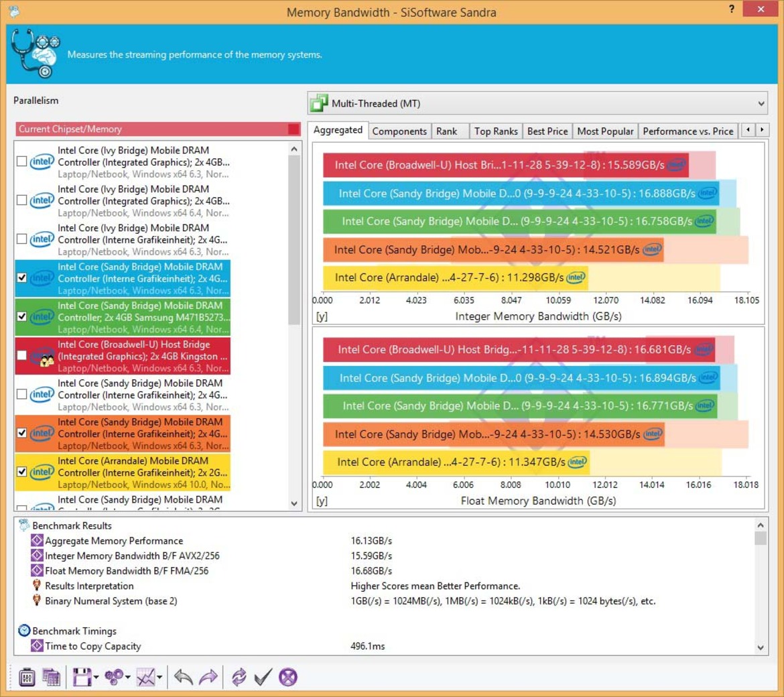Click the results pane scroll-up arrow

(761, 525)
